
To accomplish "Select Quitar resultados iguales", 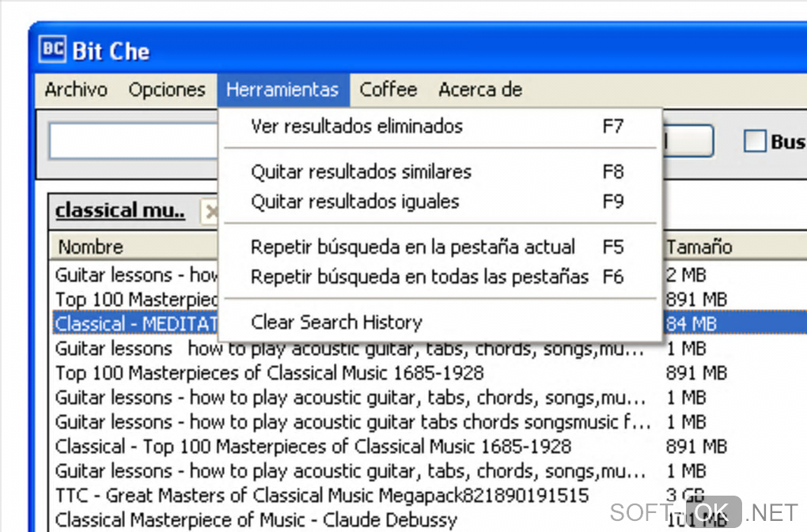I will coord(354,202).
